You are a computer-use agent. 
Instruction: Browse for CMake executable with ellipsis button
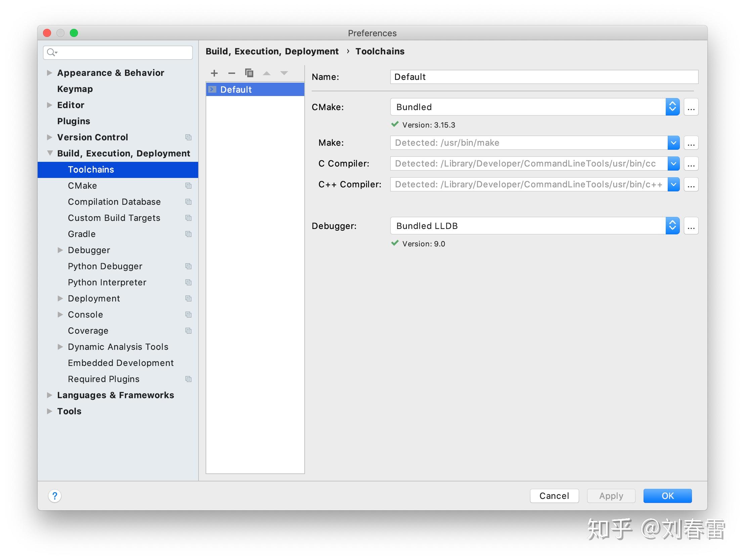[691, 107]
